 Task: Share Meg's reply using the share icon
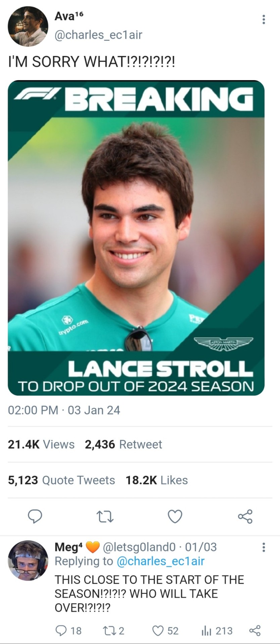tap(255, 631)
